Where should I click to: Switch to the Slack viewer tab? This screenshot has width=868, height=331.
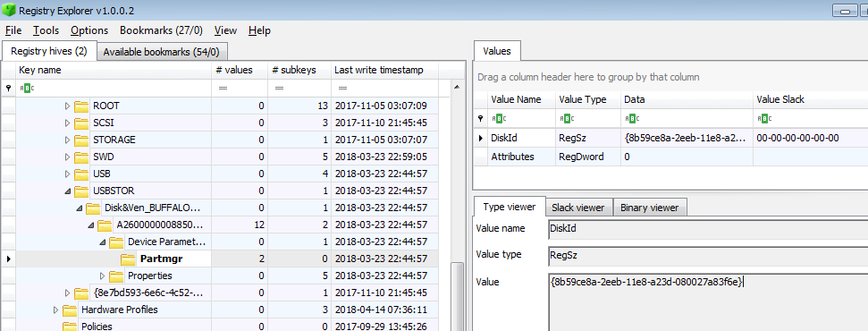point(579,208)
